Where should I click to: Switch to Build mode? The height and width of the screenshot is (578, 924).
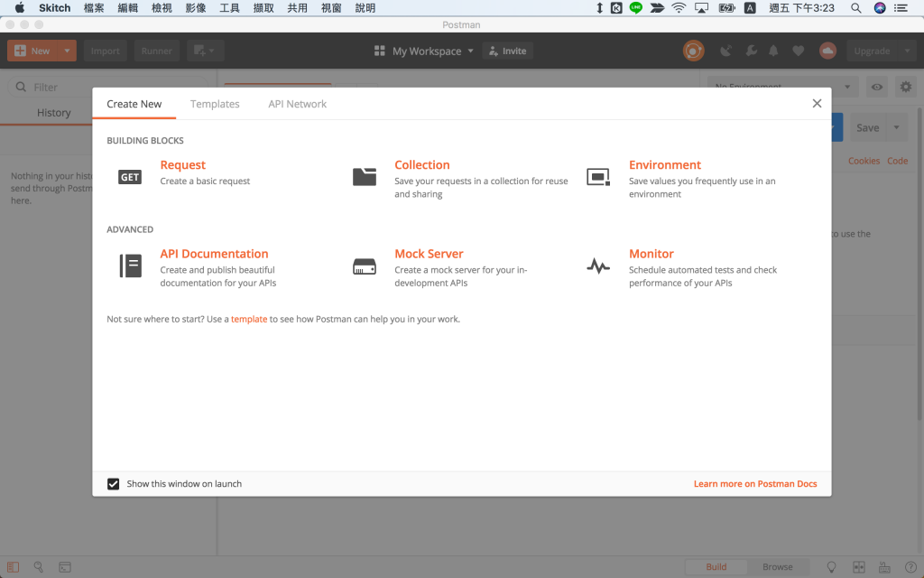716,567
